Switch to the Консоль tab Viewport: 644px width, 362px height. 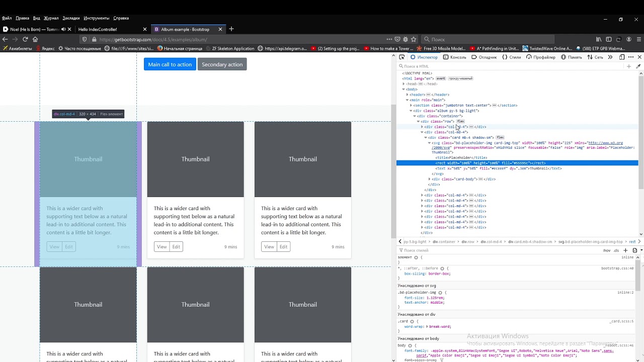coord(455,57)
